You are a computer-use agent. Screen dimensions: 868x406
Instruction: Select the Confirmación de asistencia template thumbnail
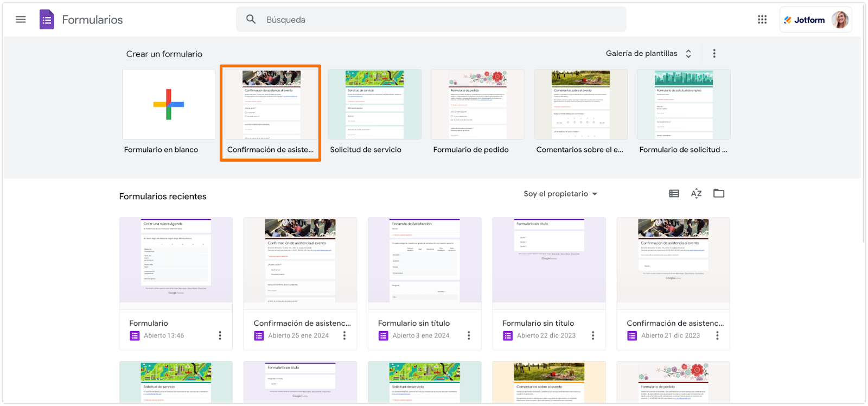pyautogui.click(x=271, y=104)
